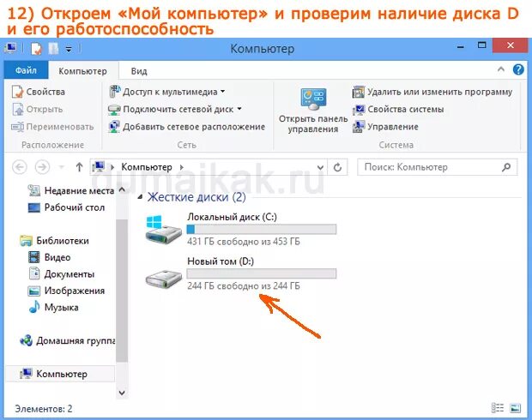Switch to the Вид tab
The image size is (532, 420).
coord(139,71)
